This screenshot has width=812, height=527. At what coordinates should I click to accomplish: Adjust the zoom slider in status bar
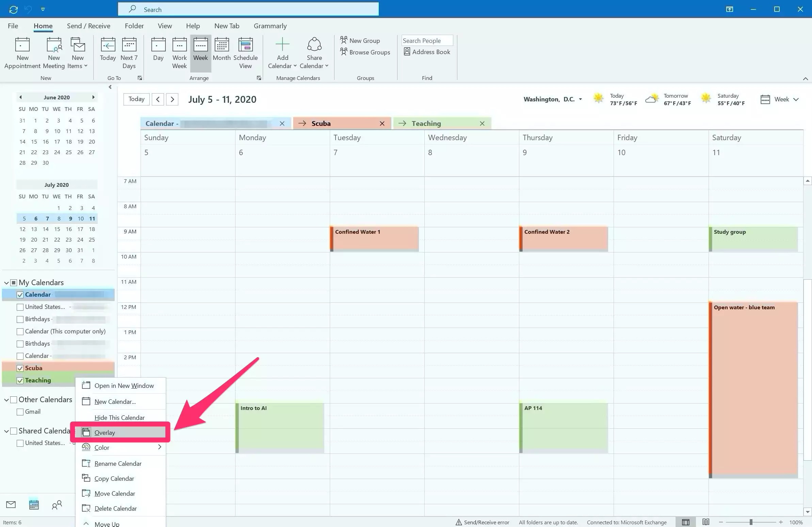tap(751, 522)
